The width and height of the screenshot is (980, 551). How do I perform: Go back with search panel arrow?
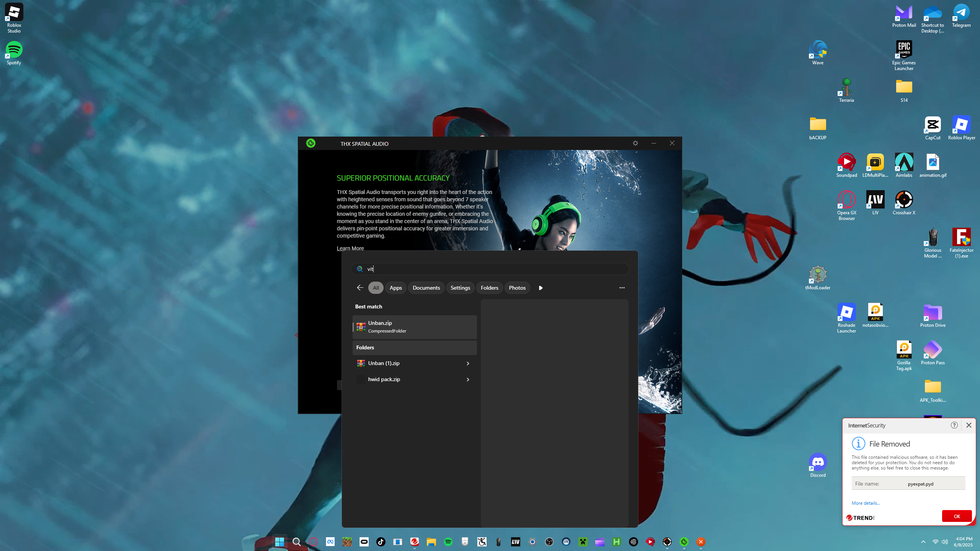(x=360, y=288)
